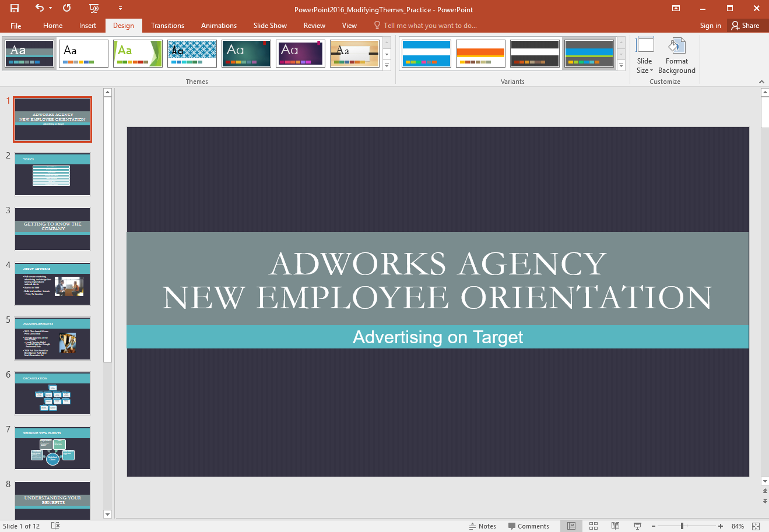Select Normal view button in status bar

tap(571, 526)
